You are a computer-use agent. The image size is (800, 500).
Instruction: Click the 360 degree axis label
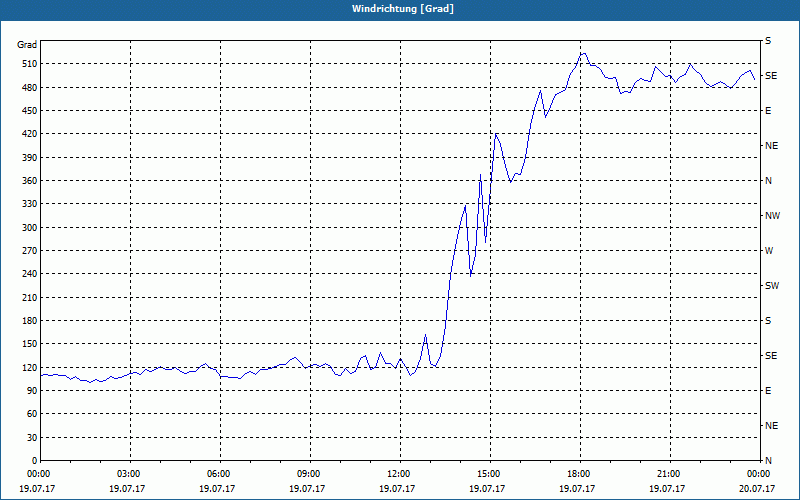point(29,181)
